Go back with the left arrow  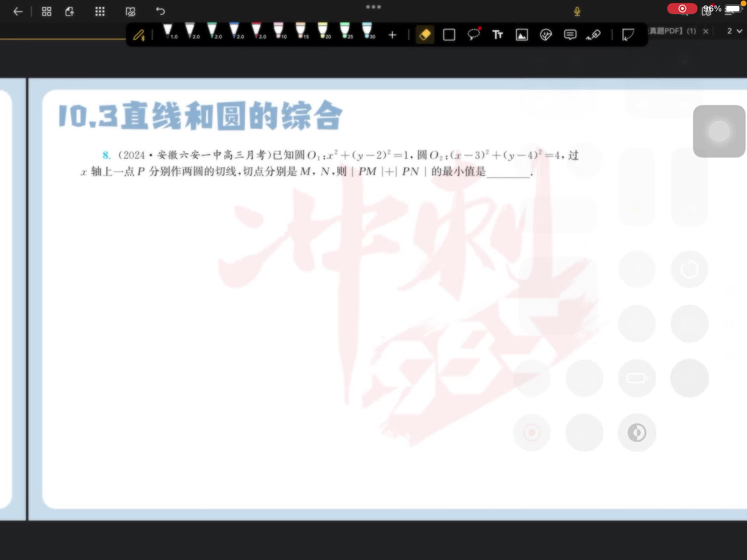[x=18, y=11]
